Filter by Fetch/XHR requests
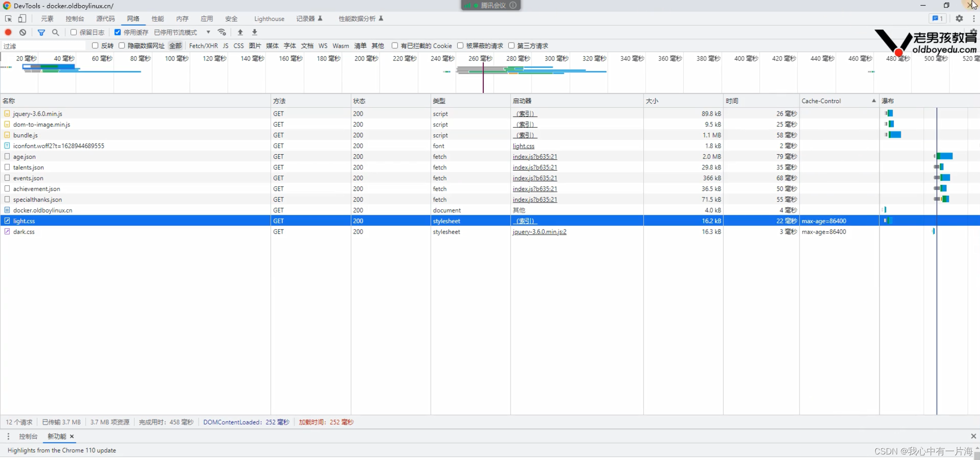Viewport: 980px width, 460px height. point(203,46)
